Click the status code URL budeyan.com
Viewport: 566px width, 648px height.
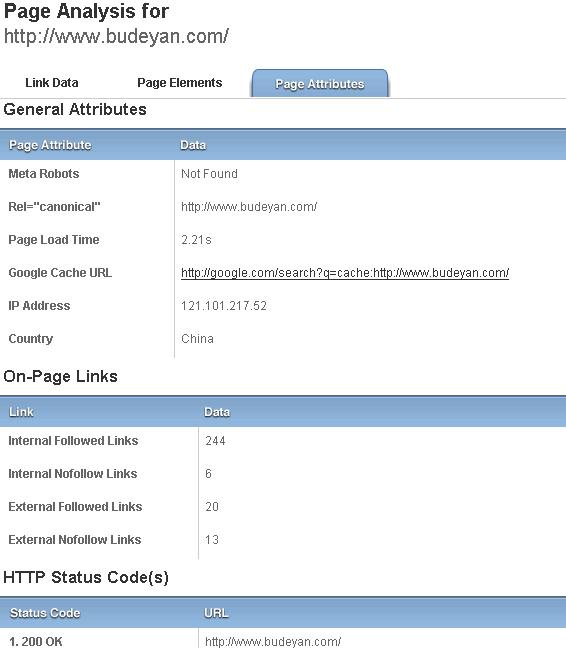tap(273, 642)
